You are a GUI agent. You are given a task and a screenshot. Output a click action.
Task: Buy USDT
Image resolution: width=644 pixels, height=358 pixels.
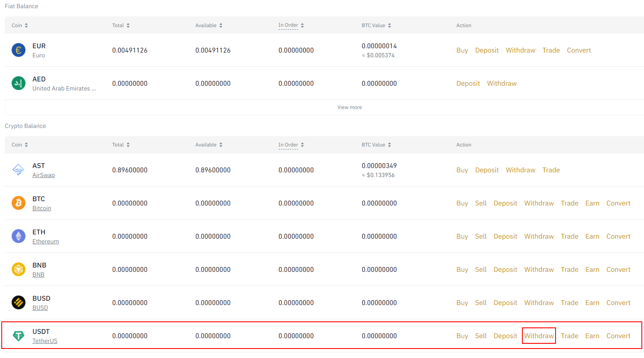point(462,336)
